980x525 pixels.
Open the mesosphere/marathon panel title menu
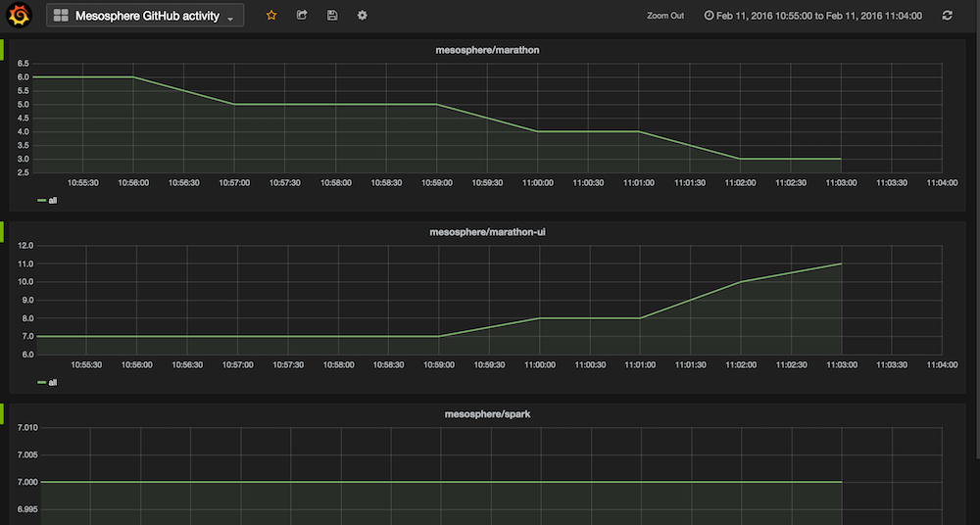pyautogui.click(x=487, y=50)
